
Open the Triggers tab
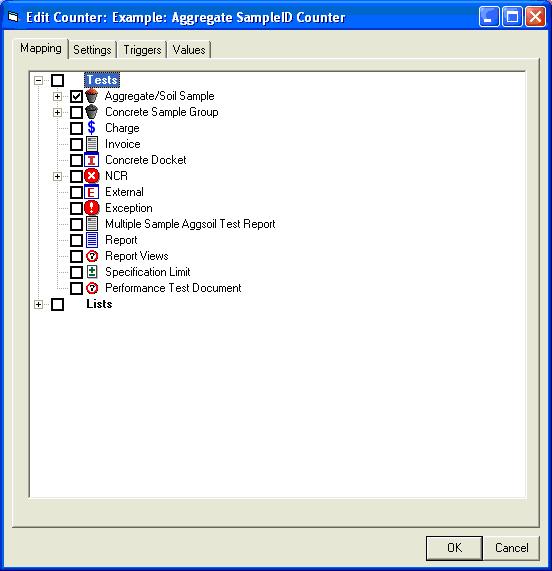[x=142, y=50]
